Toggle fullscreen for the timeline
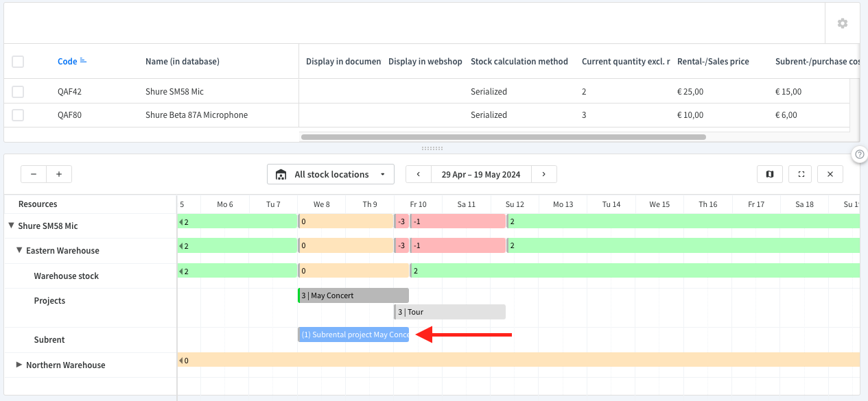The image size is (868, 401). click(801, 174)
